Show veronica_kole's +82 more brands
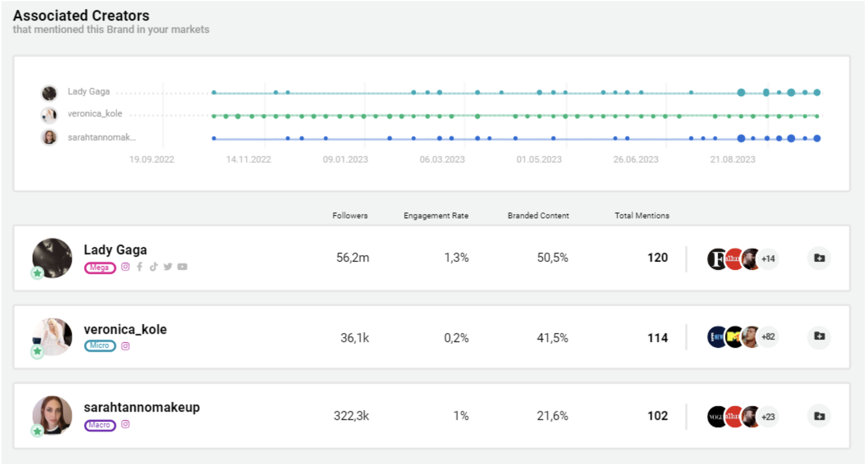Screen dimensions: 868x464 [x=768, y=337]
